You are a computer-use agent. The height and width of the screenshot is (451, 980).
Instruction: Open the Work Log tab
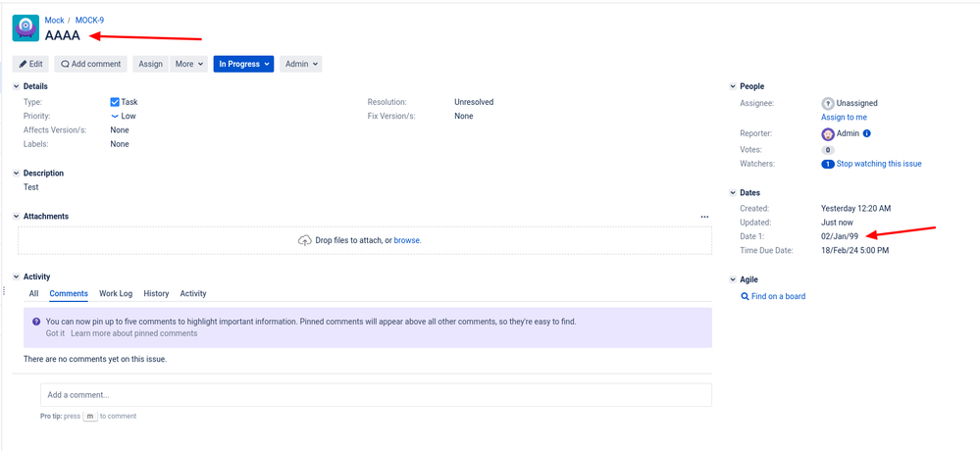[116, 293]
